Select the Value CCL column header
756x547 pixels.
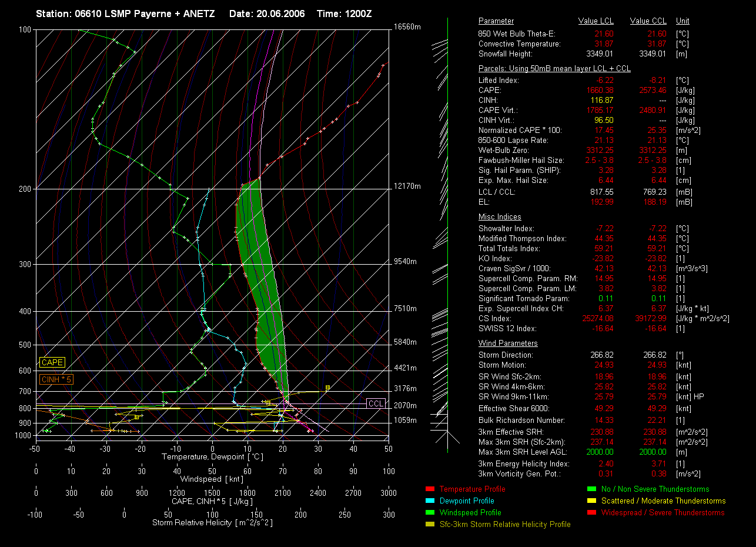pyautogui.click(x=648, y=21)
